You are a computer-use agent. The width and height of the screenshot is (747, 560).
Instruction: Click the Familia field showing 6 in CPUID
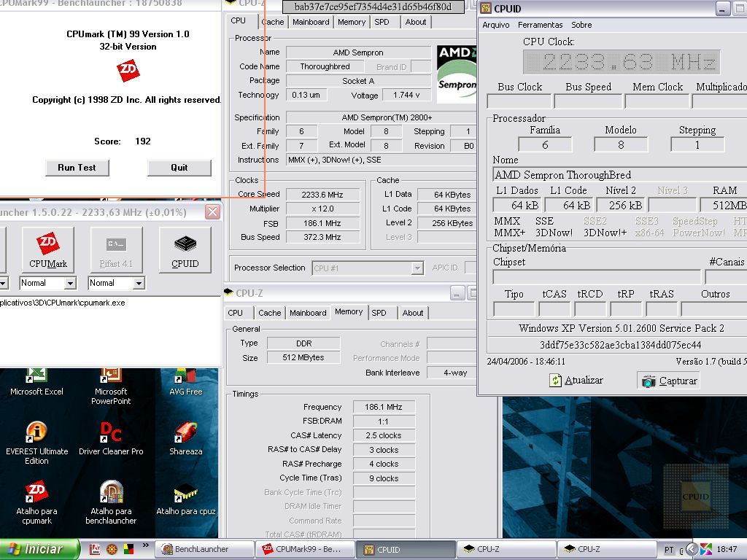coord(544,145)
